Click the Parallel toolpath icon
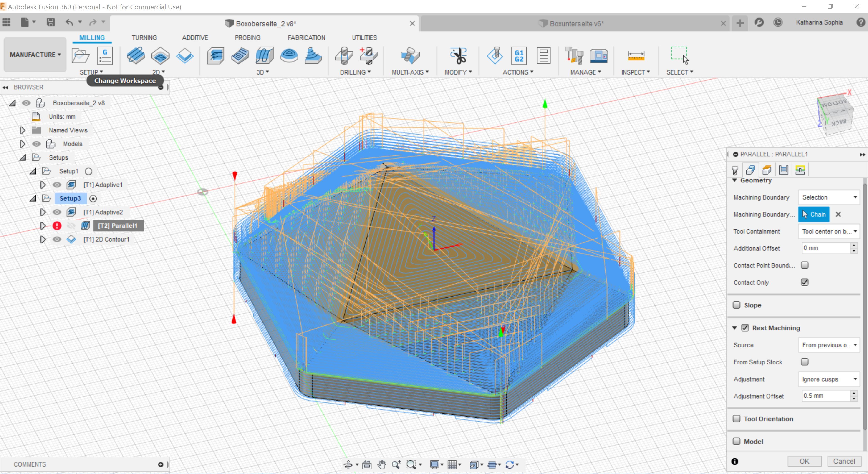 click(x=240, y=55)
